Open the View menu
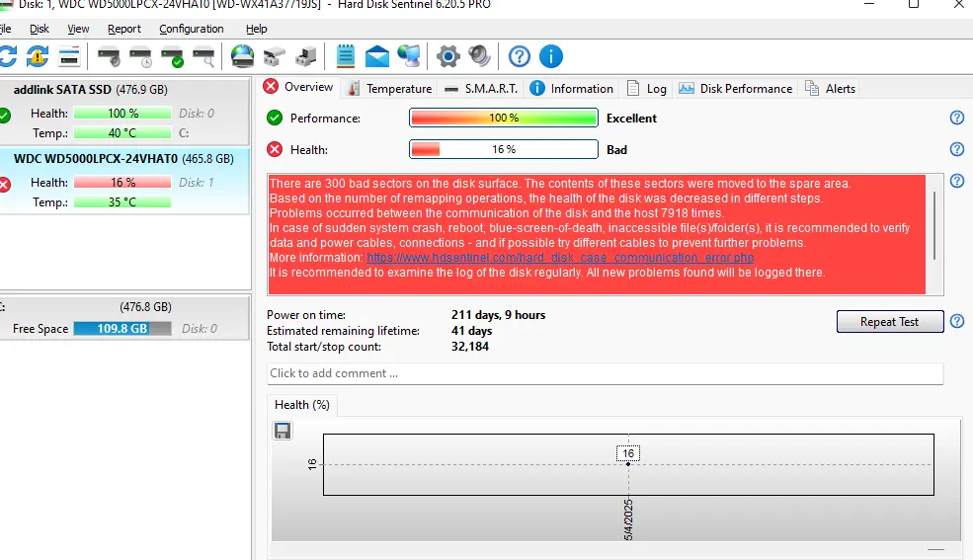This screenshot has height=560, width=973. tap(78, 29)
